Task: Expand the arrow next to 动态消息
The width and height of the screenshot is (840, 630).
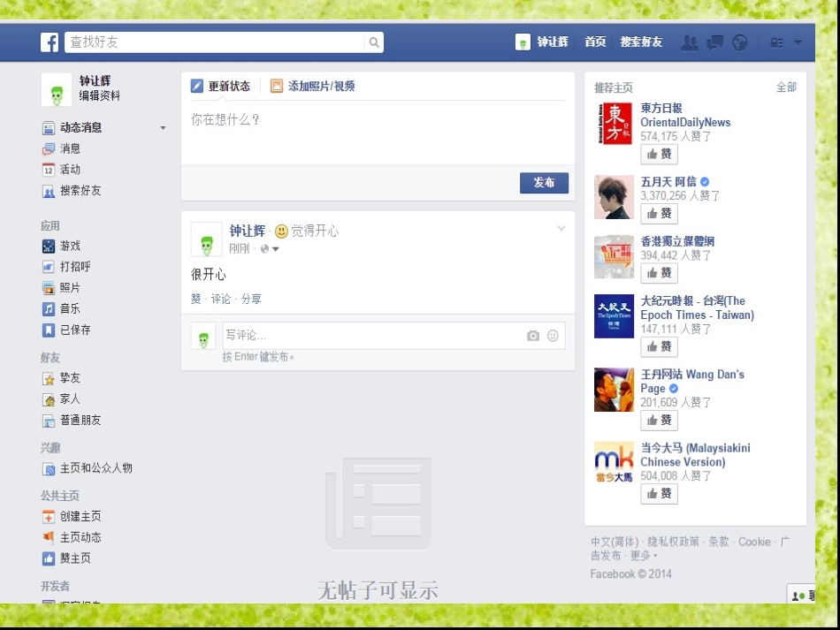Action: point(163,128)
